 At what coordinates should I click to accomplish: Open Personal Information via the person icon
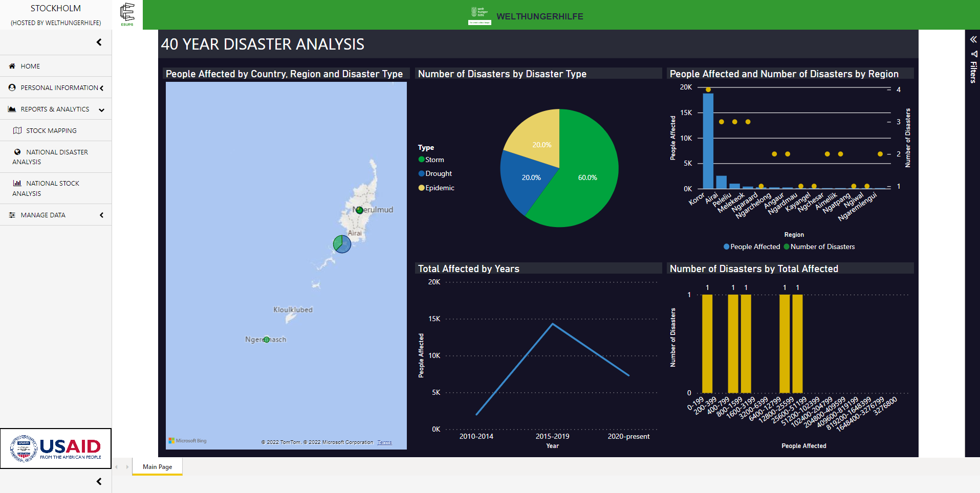[11, 87]
